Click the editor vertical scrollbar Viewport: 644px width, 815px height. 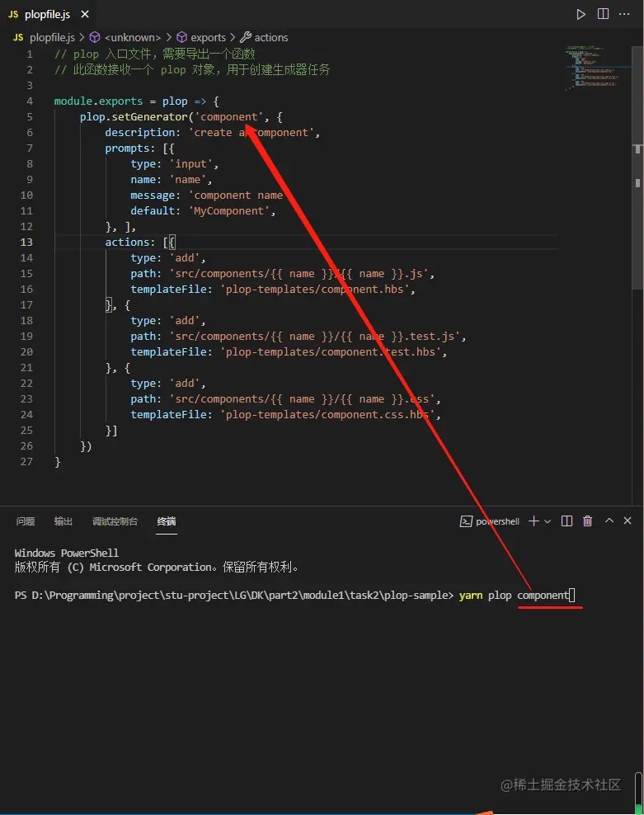(637, 167)
